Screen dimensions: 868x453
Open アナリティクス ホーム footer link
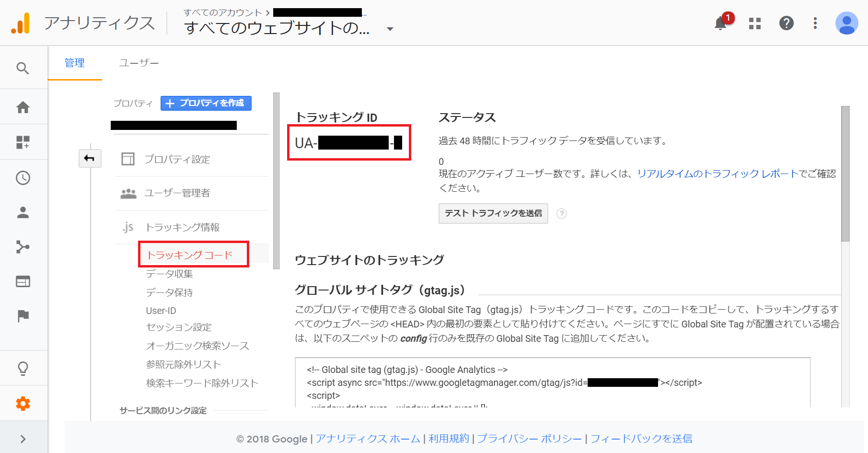click(x=368, y=439)
